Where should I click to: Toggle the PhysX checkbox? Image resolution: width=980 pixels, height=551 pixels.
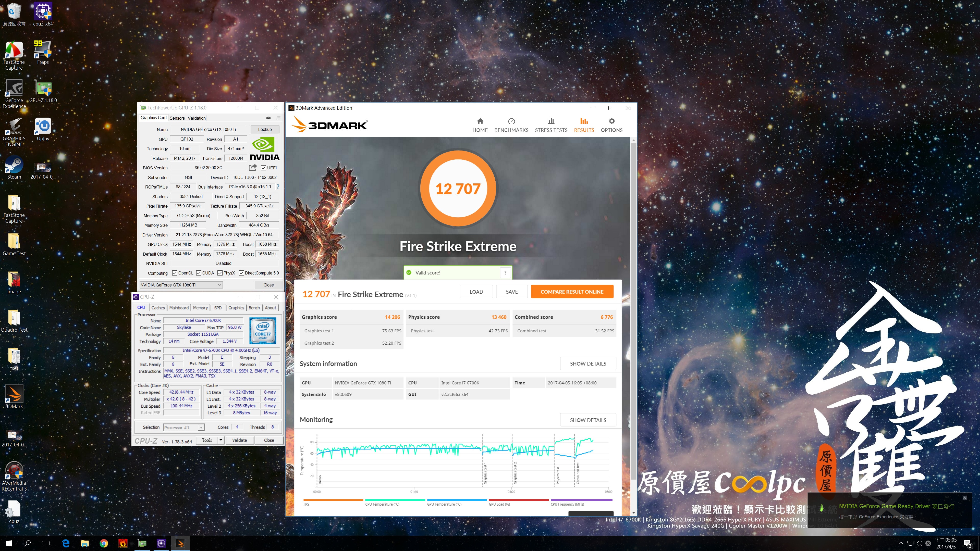point(220,273)
